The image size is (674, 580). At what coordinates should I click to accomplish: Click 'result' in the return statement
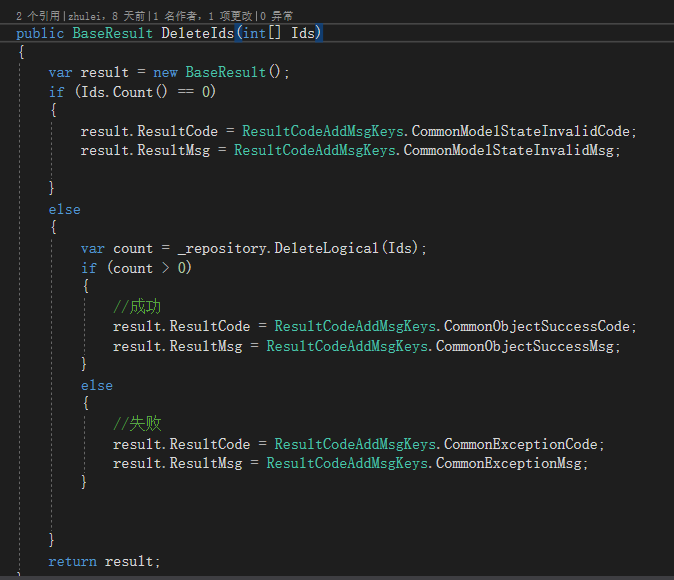click(129, 561)
